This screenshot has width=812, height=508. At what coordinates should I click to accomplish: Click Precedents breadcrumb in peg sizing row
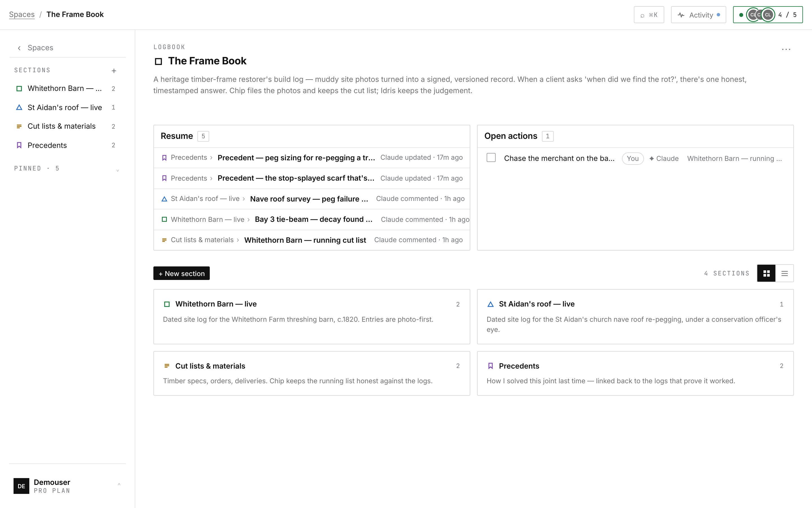[189, 157]
